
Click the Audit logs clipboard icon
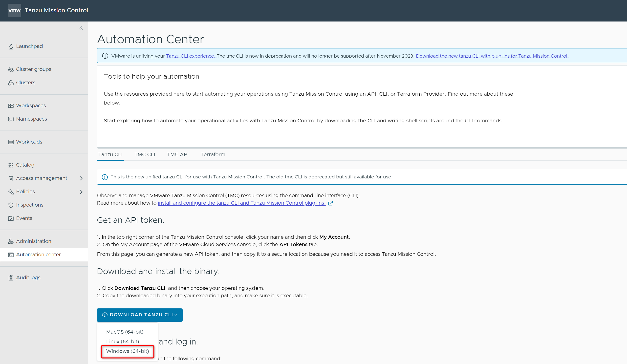11,278
